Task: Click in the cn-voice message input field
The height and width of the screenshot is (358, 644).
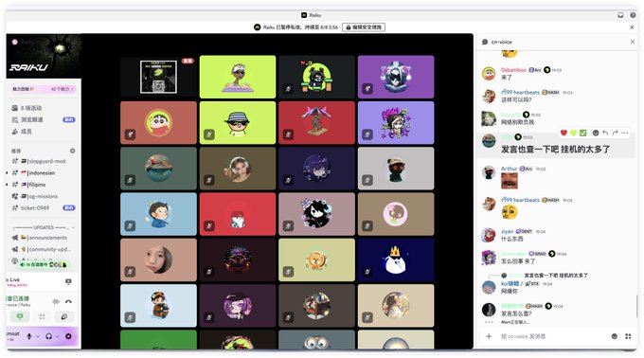Action: point(552,336)
